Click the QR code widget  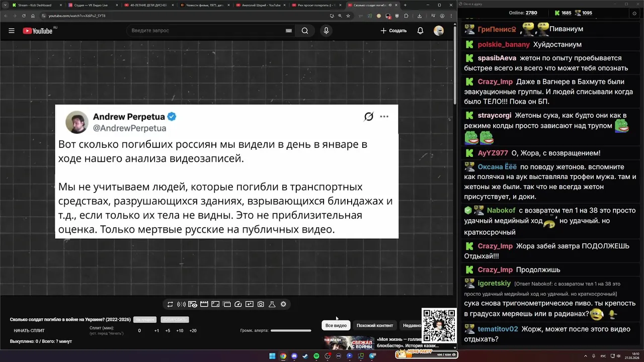tap(438, 326)
